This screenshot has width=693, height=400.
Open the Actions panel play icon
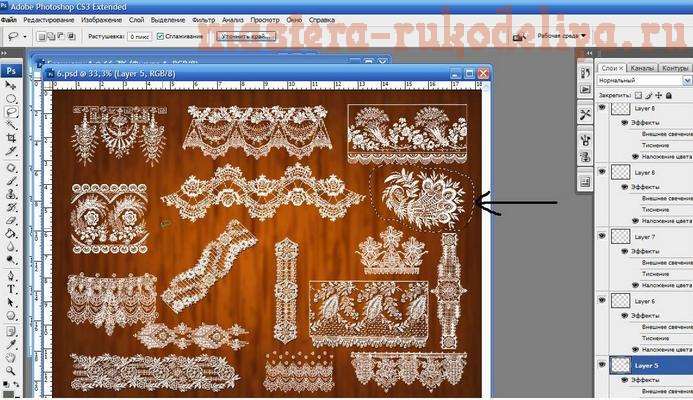[x=585, y=89]
